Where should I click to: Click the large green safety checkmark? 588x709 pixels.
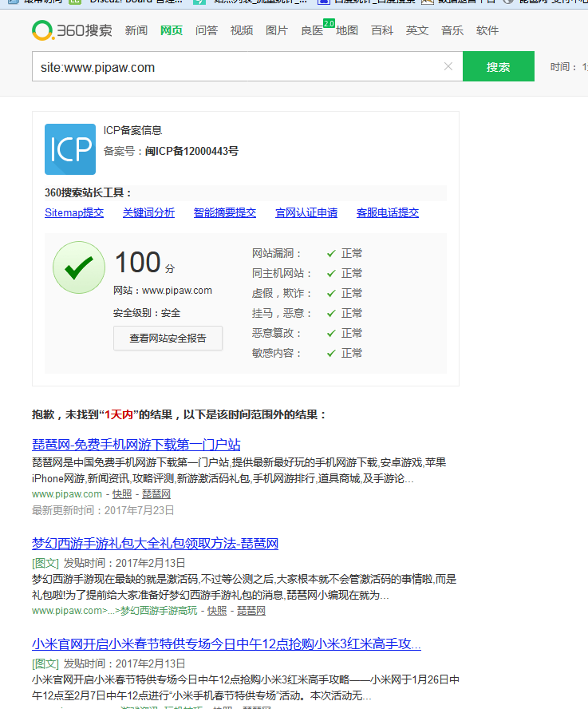point(79,267)
